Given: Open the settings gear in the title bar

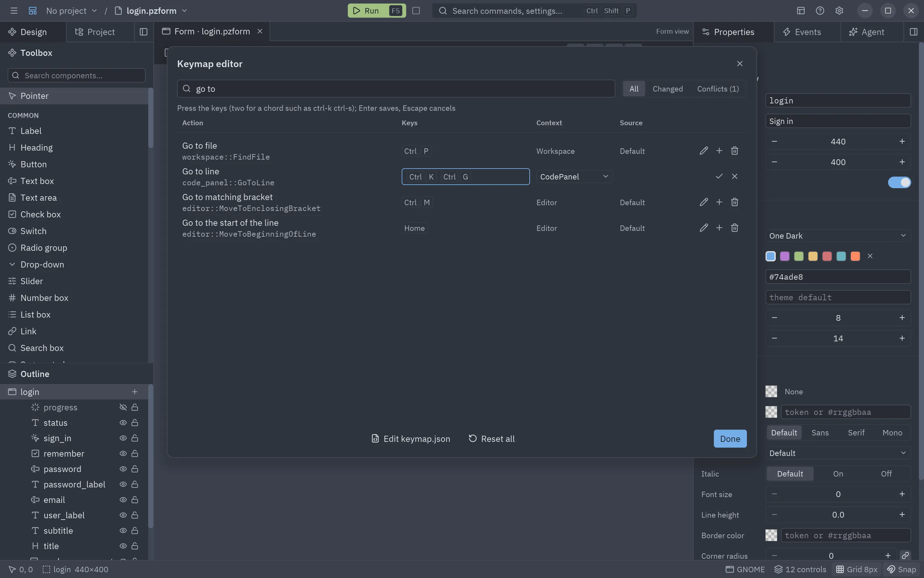Looking at the screenshot, I should coord(839,11).
